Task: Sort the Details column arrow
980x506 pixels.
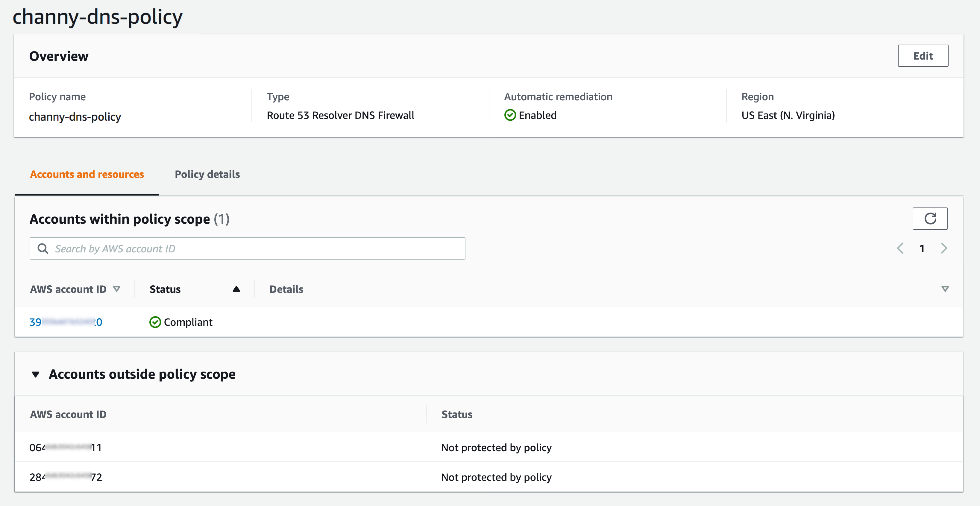Action: pyautogui.click(x=945, y=289)
